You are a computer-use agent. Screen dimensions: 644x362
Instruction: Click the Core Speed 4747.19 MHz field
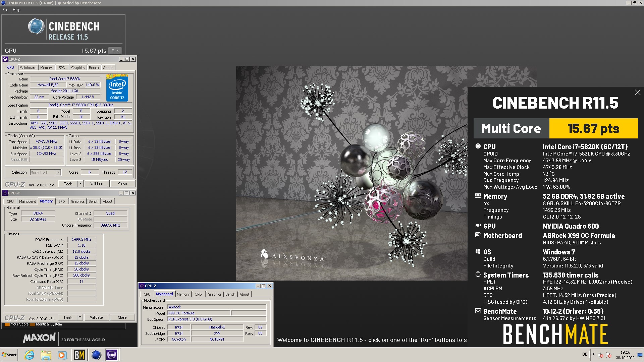46,141
